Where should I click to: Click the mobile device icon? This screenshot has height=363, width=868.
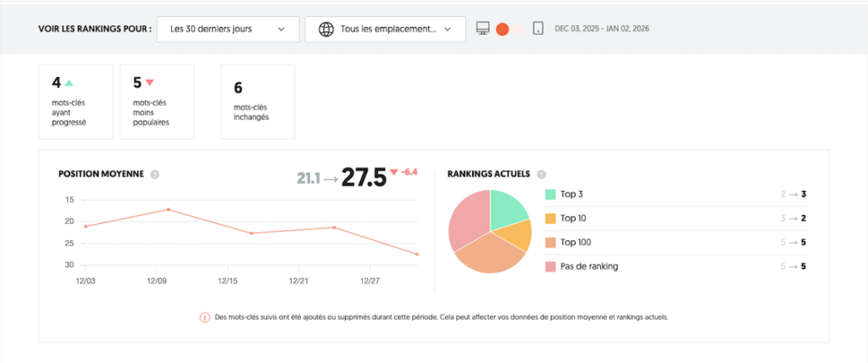coord(537,29)
